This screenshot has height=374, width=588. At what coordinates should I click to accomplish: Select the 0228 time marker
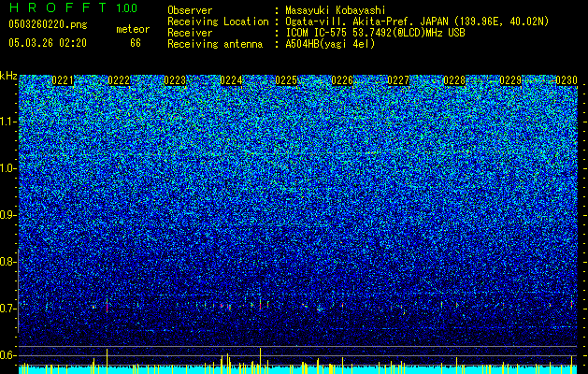tap(454, 80)
